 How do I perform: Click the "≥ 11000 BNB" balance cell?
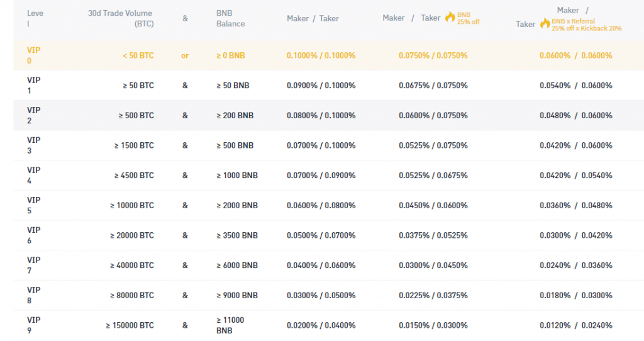(x=230, y=325)
